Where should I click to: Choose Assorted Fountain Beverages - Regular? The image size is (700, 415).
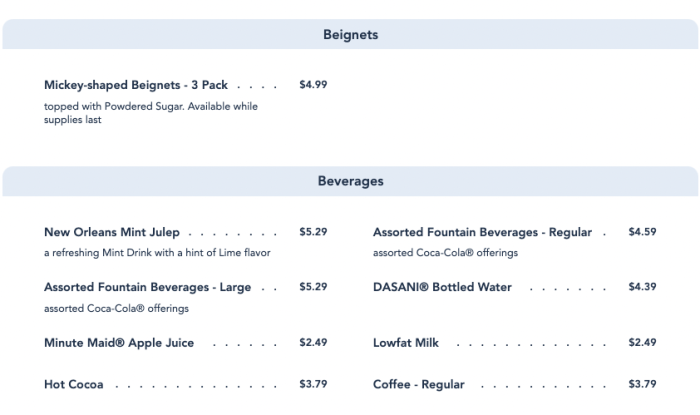click(x=482, y=232)
